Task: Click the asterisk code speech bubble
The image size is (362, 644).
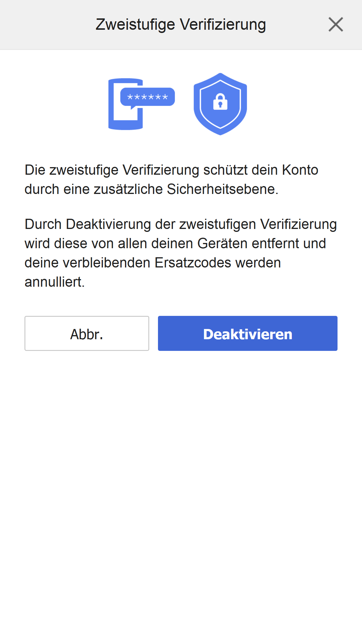Action: pyautogui.click(x=148, y=97)
